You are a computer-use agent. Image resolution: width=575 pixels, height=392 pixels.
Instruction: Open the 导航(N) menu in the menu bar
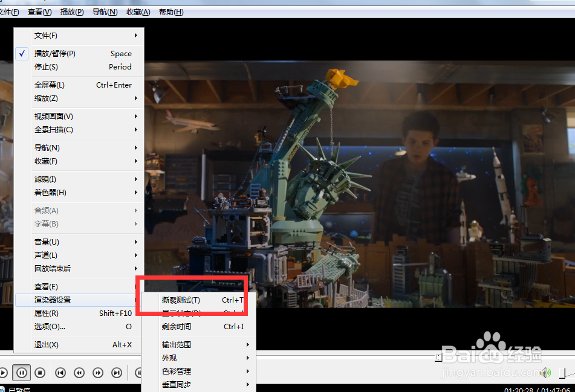point(105,12)
